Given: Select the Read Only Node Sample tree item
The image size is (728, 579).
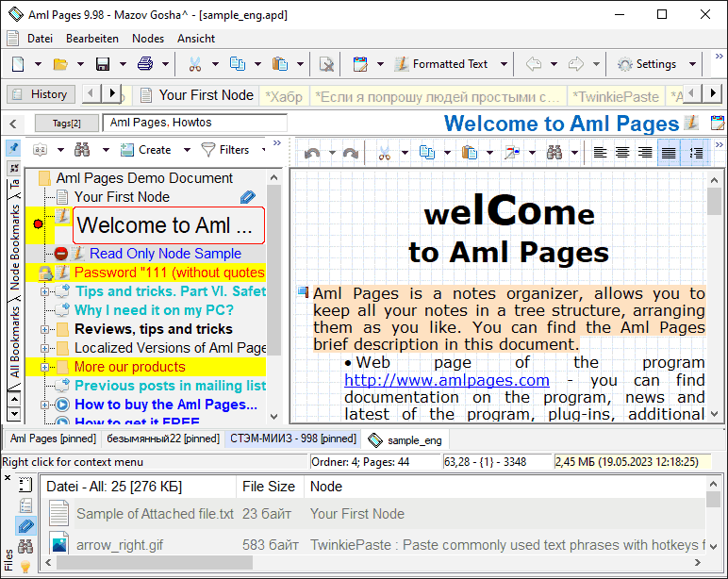Looking at the screenshot, I should [x=165, y=254].
